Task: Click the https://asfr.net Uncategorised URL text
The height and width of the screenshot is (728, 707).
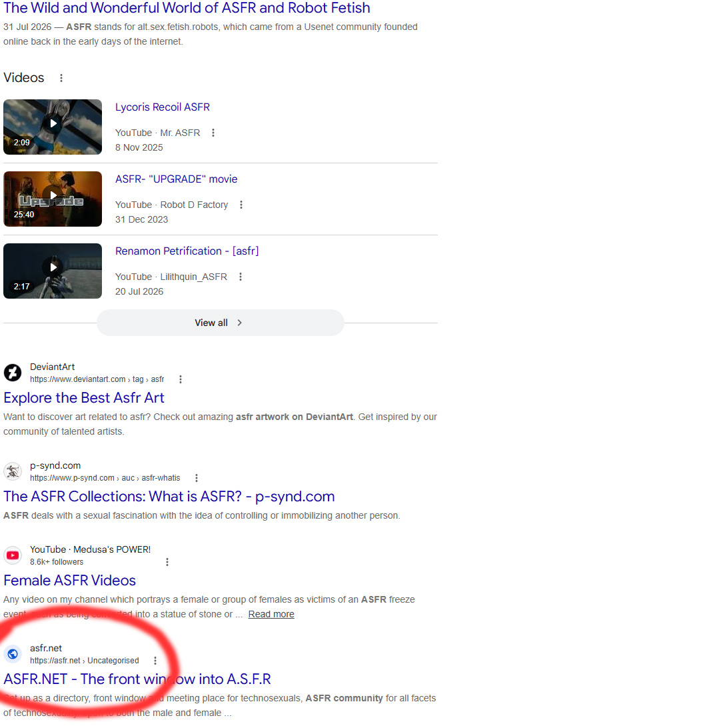Action: click(85, 661)
